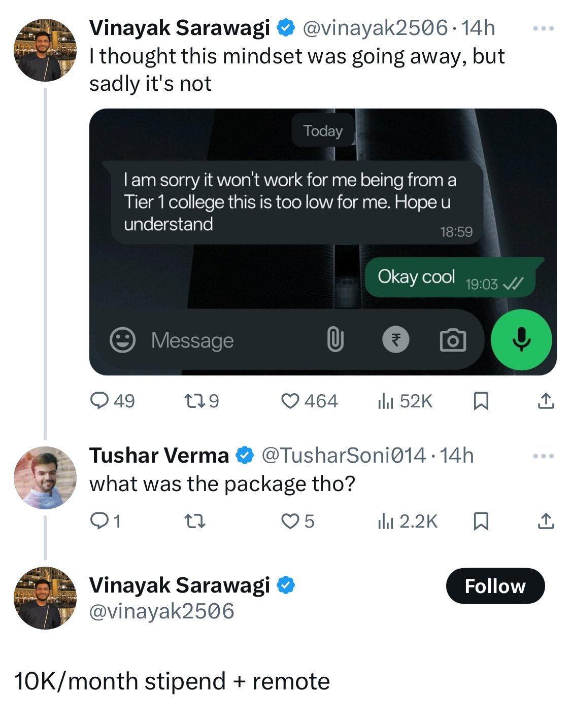Retweet the post with 9 reposts

[193, 401]
